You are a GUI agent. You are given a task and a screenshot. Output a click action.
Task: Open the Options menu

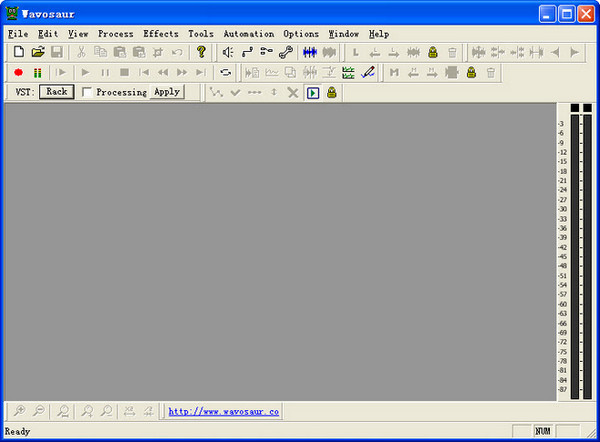point(301,34)
